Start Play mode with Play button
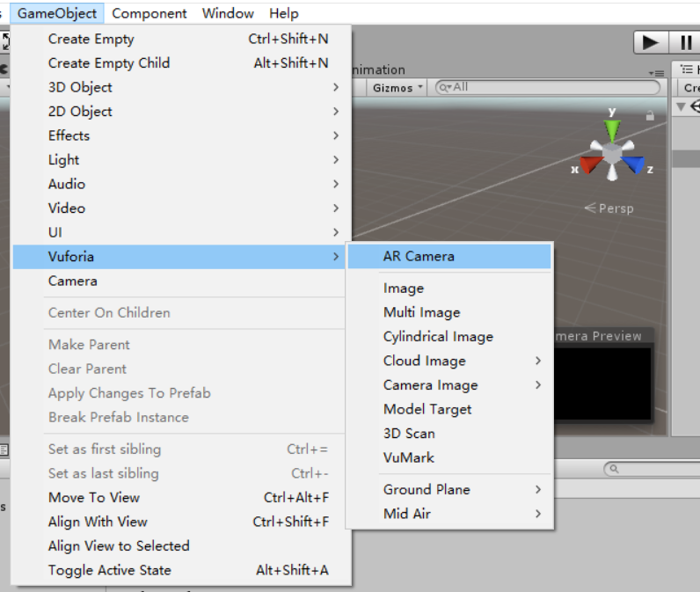 [651, 43]
